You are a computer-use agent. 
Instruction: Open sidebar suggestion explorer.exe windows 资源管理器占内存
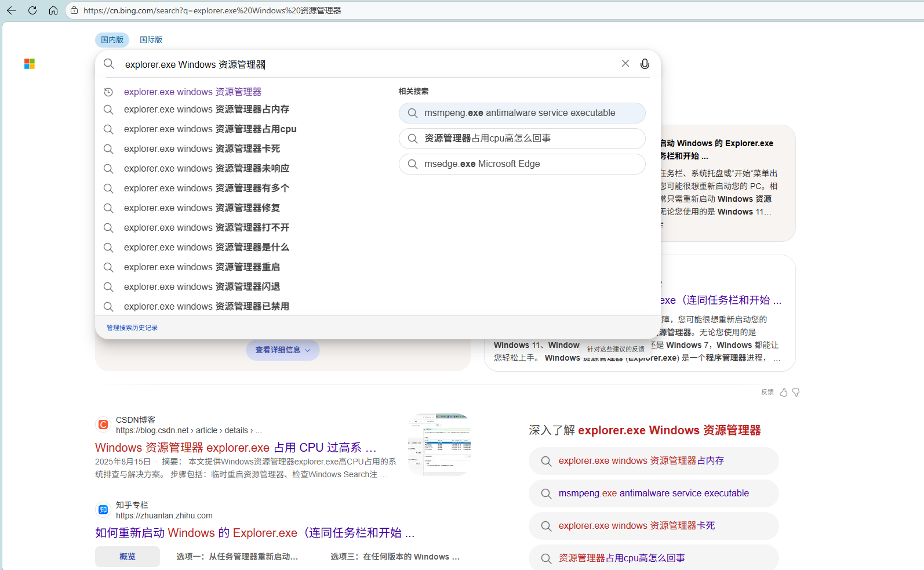tap(653, 461)
